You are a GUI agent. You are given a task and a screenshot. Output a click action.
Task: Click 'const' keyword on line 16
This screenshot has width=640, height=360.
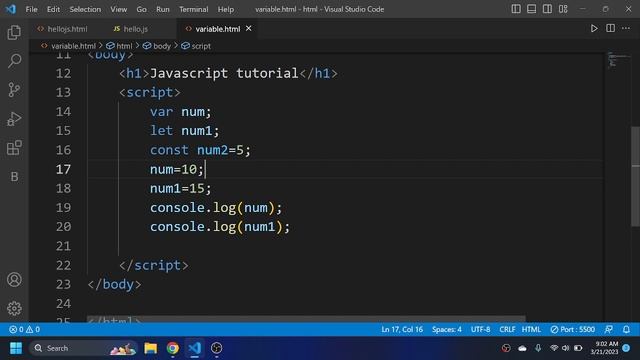pos(169,150)
